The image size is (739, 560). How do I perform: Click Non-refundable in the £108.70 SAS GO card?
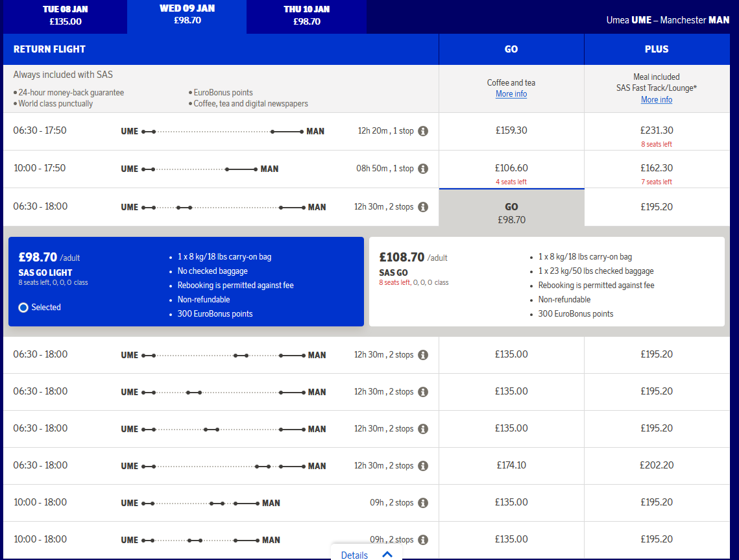(564, 299)
